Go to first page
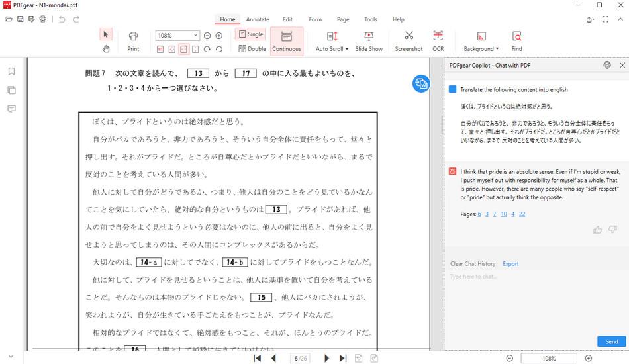The image size is (629, 364). (x=258, y=359)
